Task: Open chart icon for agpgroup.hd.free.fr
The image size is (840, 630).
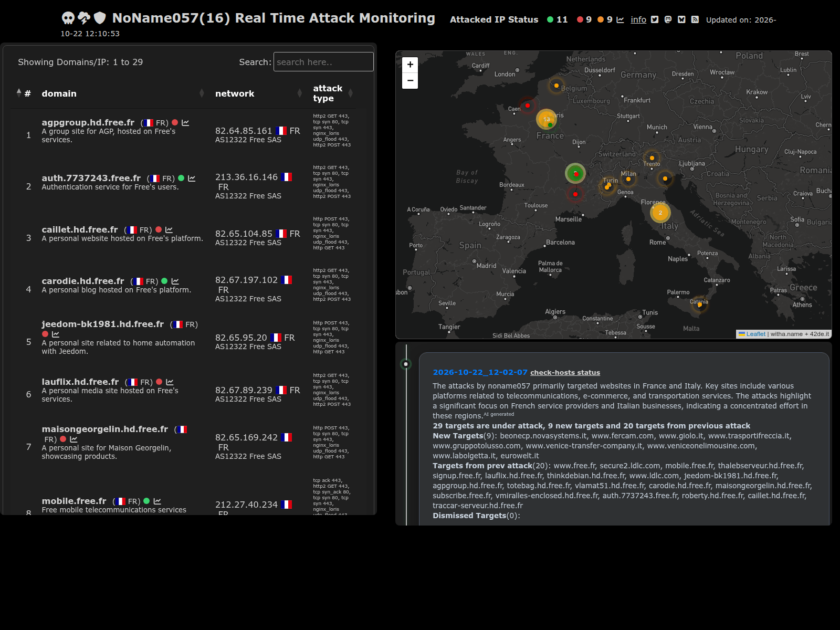Action: 185,123
